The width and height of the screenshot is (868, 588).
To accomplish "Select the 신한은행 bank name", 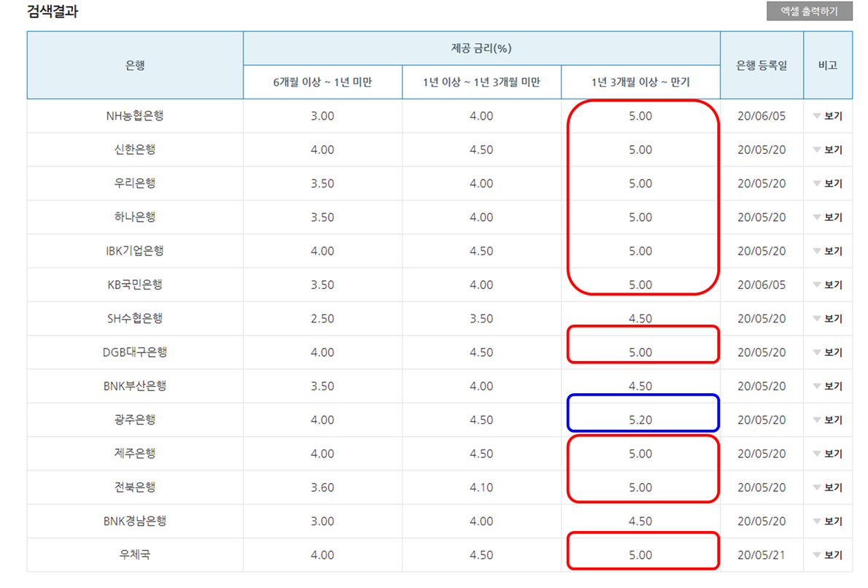I will coord(134,150).
